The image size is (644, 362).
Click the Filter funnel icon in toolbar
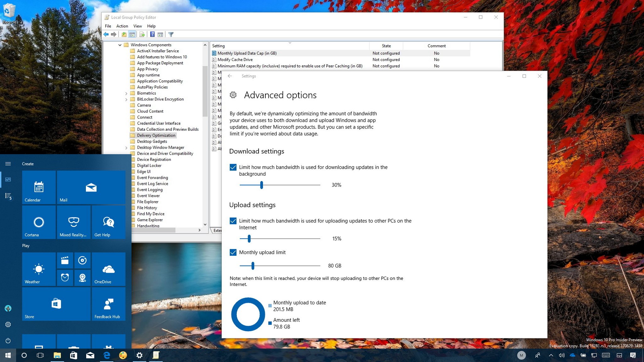171,35
